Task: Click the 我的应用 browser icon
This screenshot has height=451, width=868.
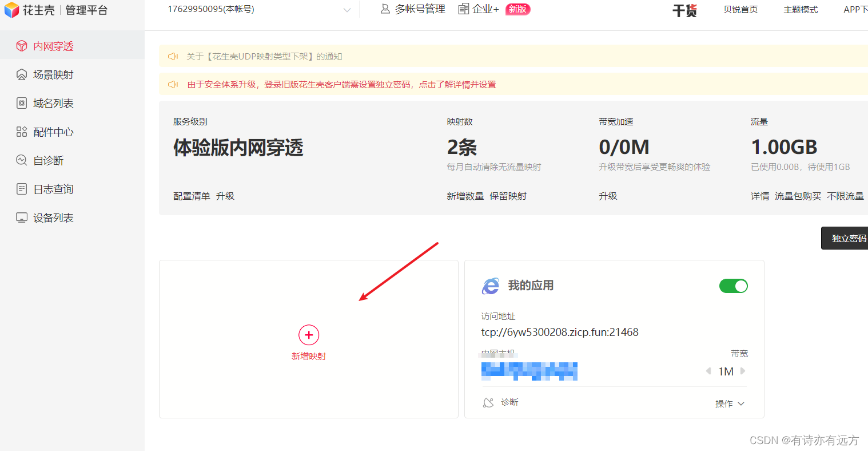Action: pyautogui.click(x=491, y=286)
